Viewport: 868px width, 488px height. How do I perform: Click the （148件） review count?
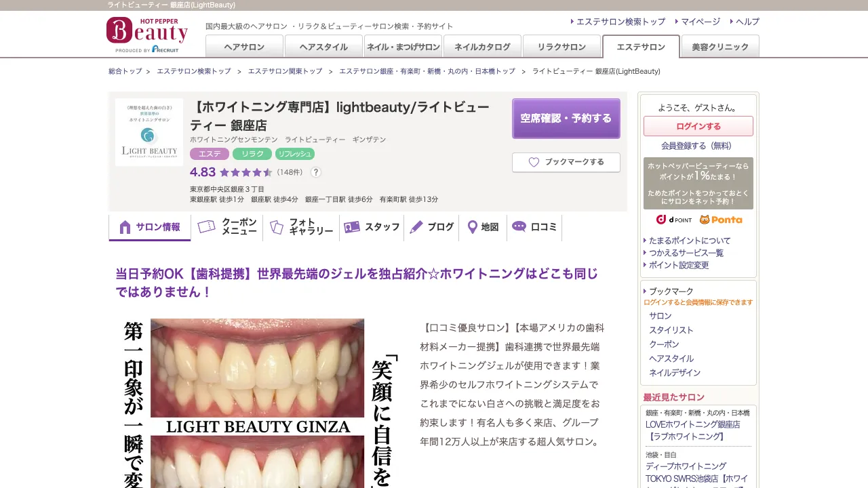click(x=290, y=172)
